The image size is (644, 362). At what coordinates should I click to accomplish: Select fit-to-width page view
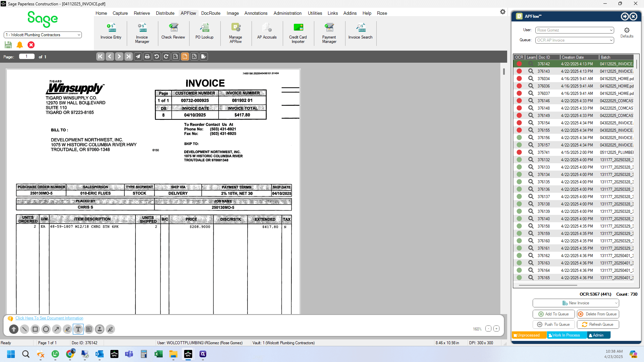pos(175,56)
